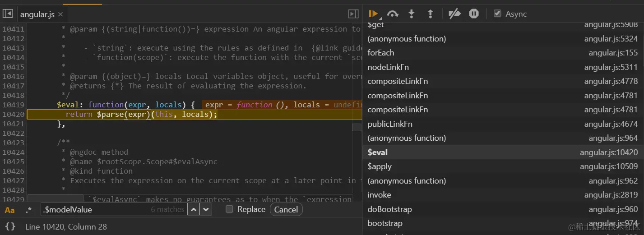Click the search text input field
644x235 pixels.
coord(95,209)
